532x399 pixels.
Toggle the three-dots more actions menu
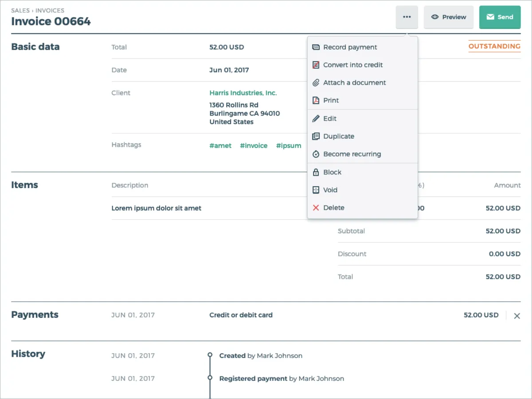click(x=407, y=17)
